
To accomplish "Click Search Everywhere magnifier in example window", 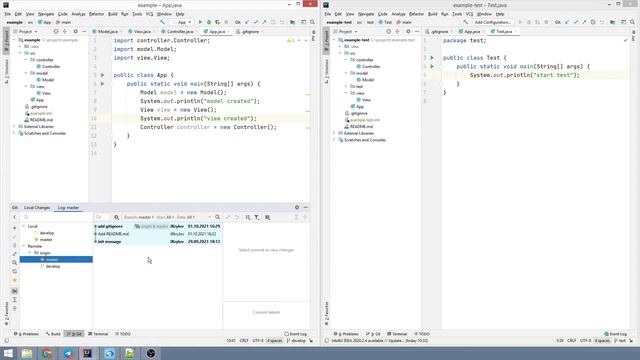I will (x=312, y=22).
